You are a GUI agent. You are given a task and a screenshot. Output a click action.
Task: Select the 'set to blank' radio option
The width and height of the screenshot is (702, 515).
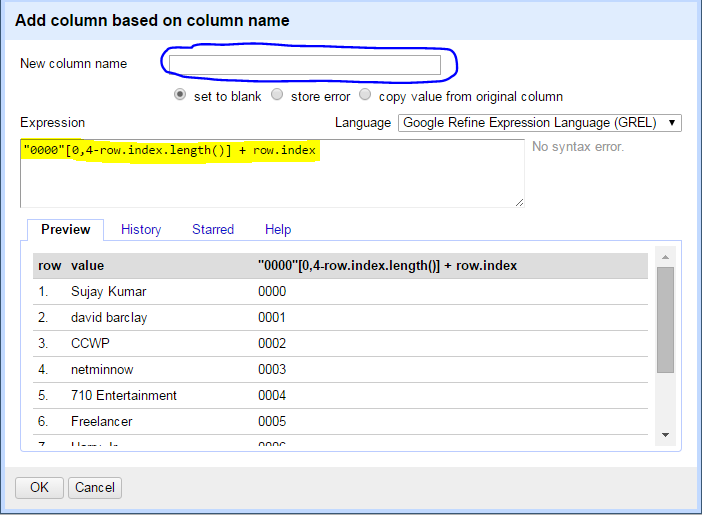tap(180, 94)
